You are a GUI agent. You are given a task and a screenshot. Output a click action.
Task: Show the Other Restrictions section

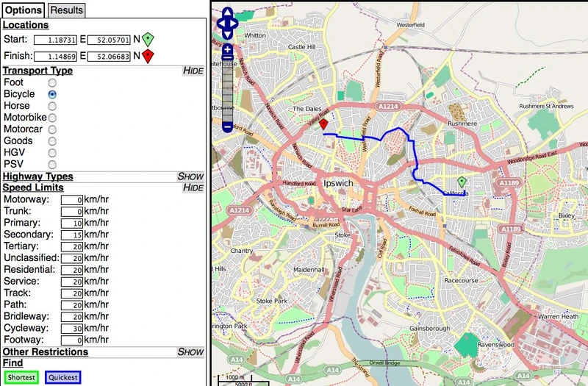click(190, 352)
